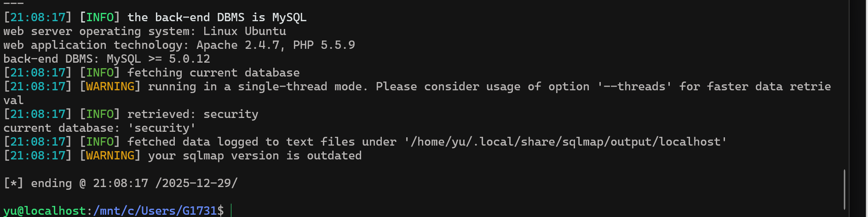Click the terminal scrollbar thumb
868x217 pixels.
point(845,190)
